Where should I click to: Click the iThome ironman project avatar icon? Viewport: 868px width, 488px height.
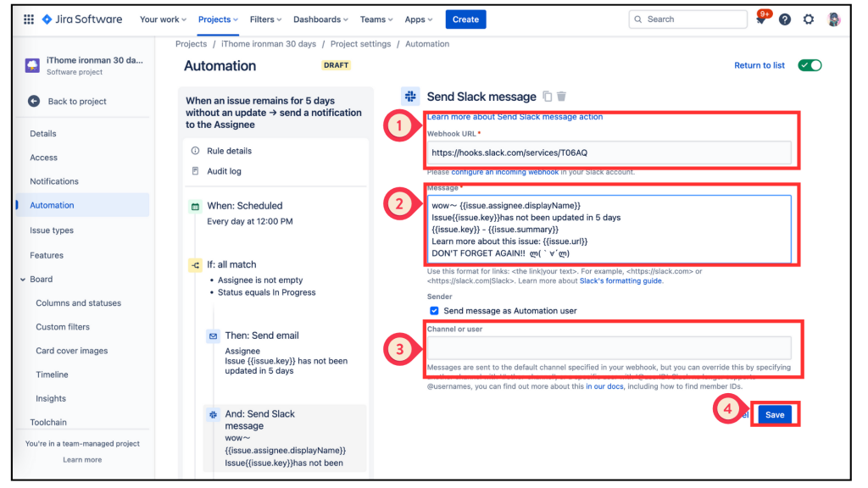point(33,65)
